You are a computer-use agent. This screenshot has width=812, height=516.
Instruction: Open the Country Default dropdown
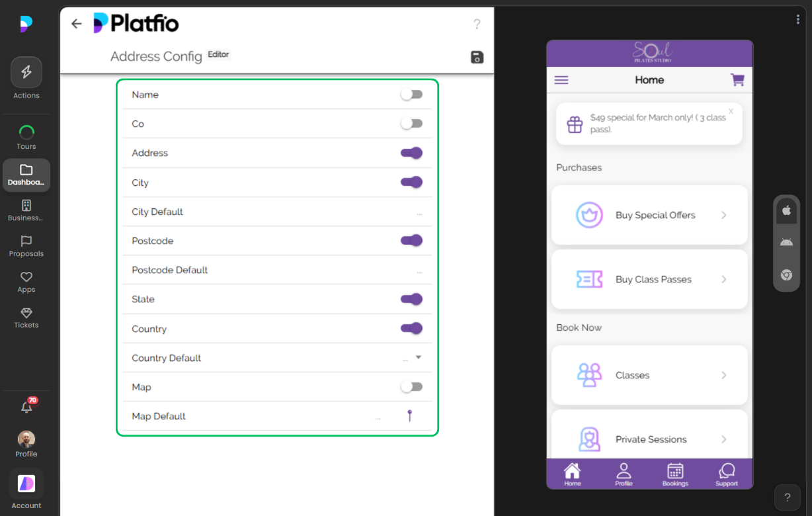coord(418,358)
